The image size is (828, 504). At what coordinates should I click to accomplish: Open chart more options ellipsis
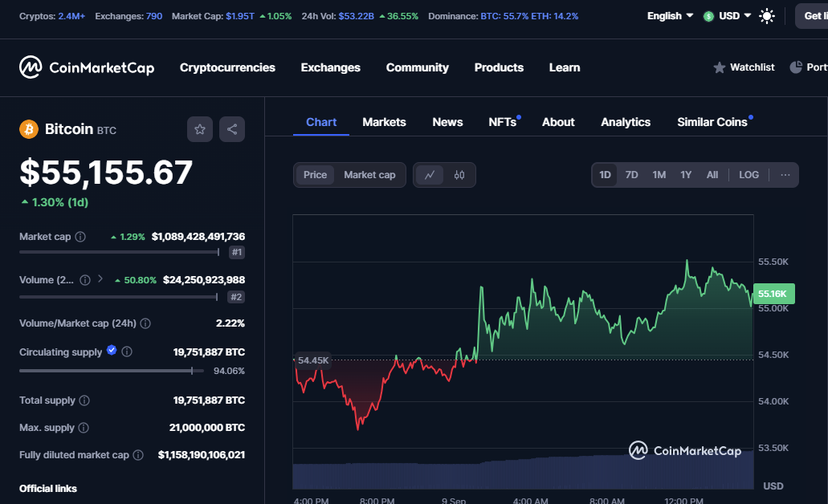(785, 175)
